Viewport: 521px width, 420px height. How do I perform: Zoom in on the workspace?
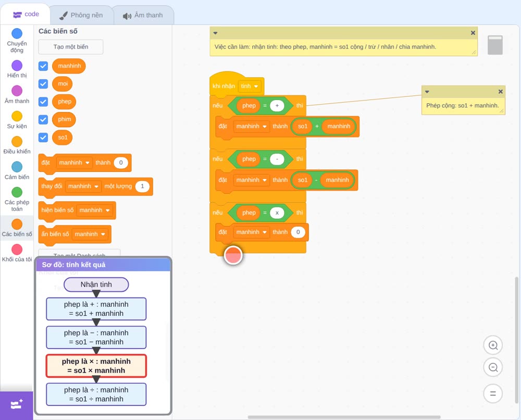tap(493, 345)
